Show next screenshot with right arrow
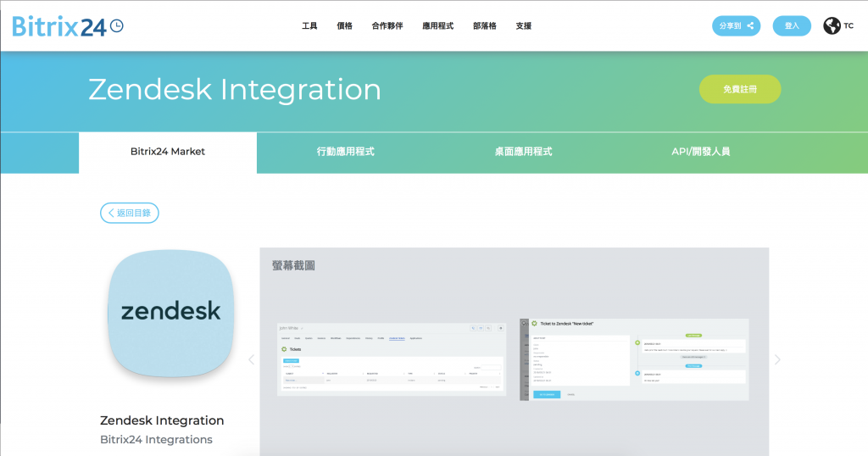Viewport: 868px width, 456px height. (x=777, y=359)
